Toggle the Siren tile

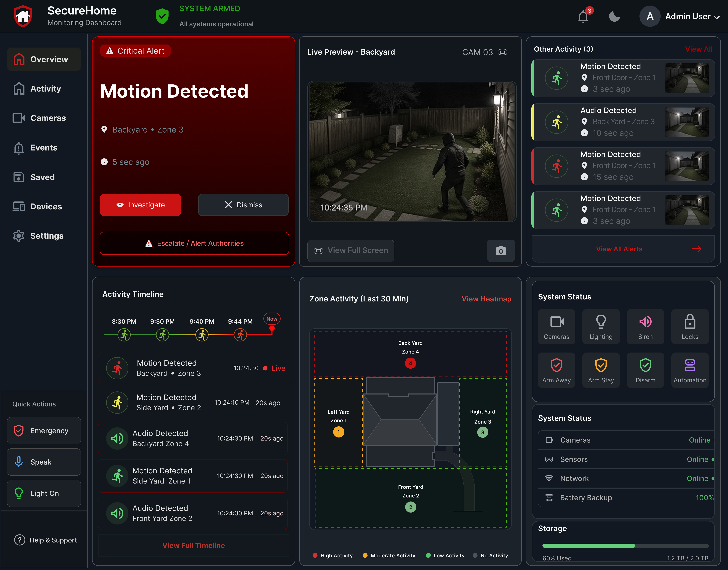click(645, 327)
